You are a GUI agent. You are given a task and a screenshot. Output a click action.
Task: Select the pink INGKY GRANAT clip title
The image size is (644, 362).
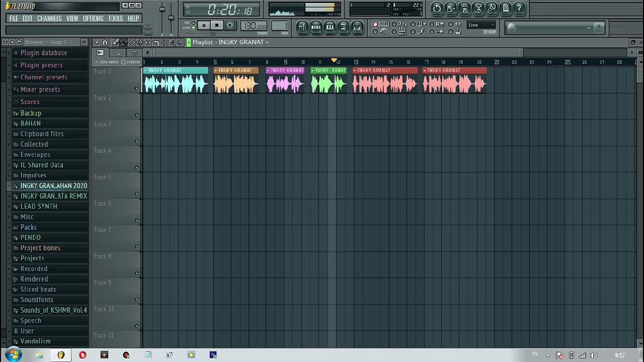(285, 70)
